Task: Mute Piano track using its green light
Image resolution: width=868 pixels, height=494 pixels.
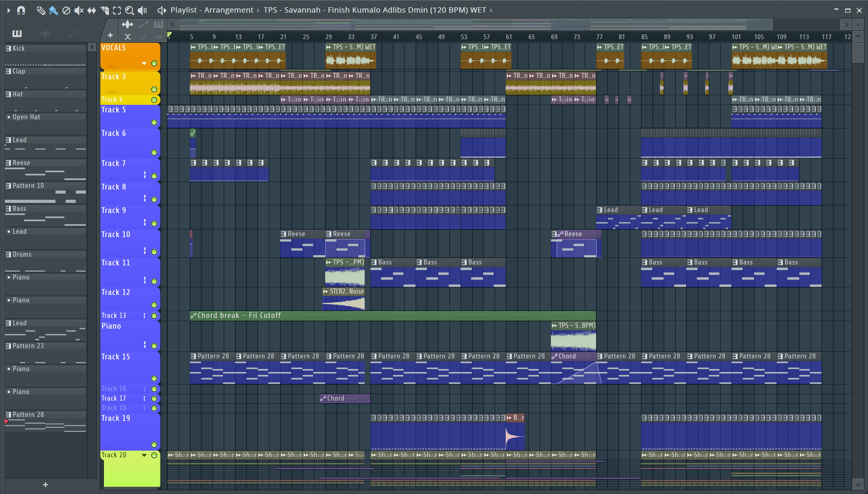Action: click(154, 346)
